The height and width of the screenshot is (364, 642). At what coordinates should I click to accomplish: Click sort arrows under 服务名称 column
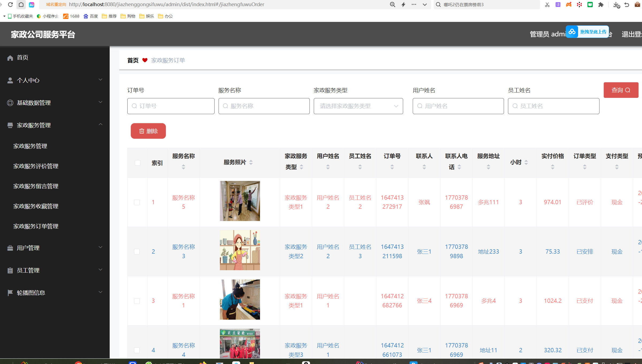184,167
